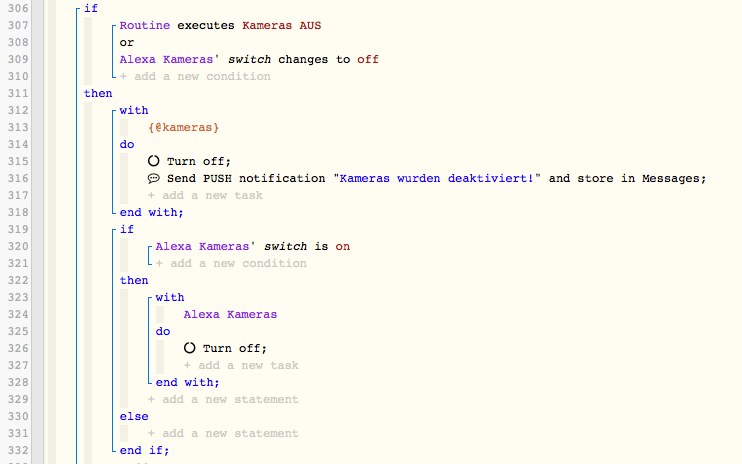Click the "Kameras wurden deaktiviert!" message text
Image resolution: width=742 pixels, height=464 pixels.
click(x=437, y=178)
